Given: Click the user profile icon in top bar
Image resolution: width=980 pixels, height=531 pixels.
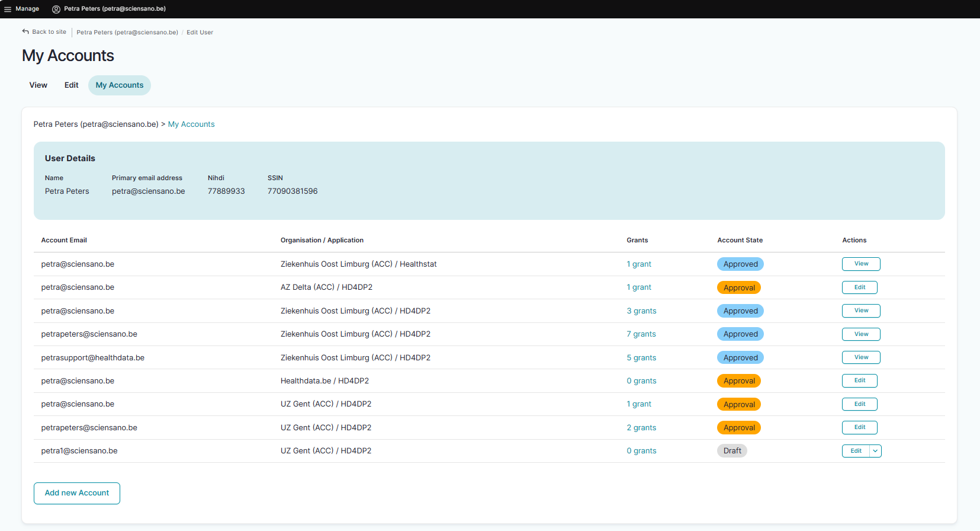Looking at the screenshot, I should (x=56, y=9).
